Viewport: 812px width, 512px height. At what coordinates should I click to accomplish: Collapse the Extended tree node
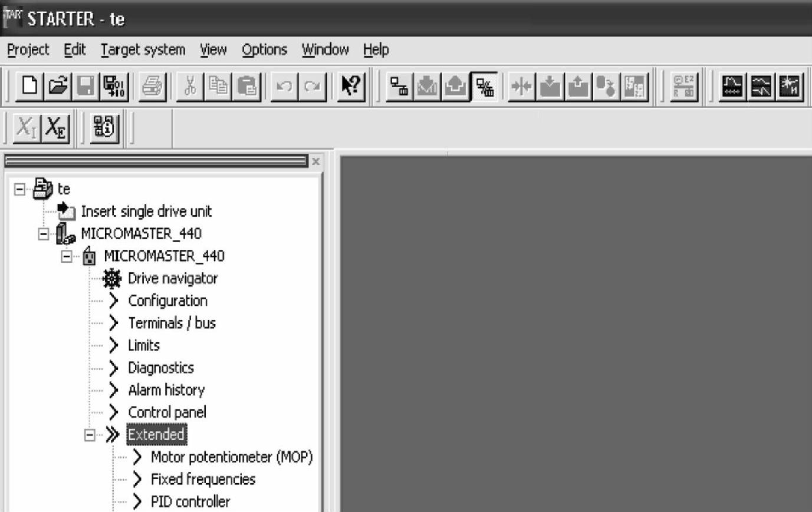coord(90,435)
